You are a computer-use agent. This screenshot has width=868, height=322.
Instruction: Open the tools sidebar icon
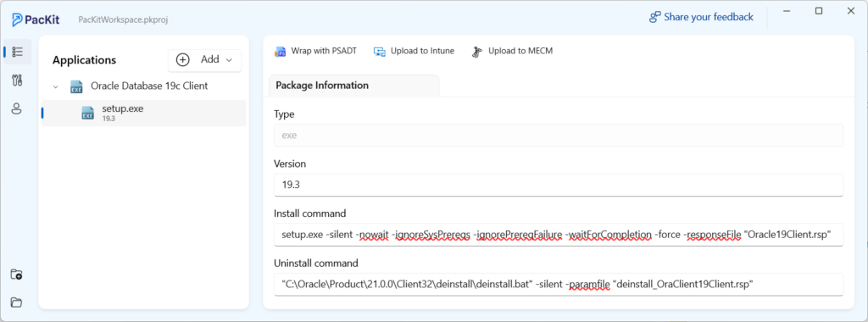[17, 80]
